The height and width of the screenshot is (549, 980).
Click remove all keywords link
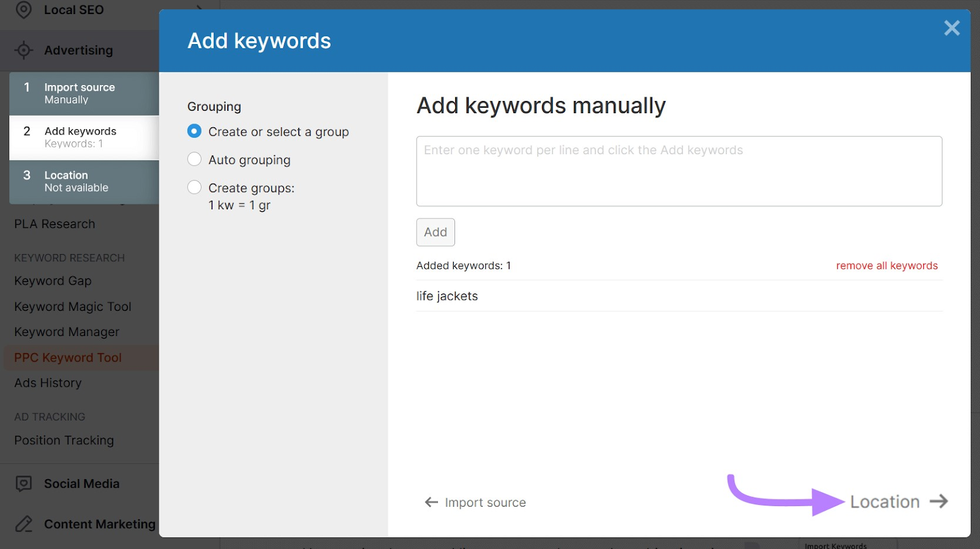click(887, 266)
